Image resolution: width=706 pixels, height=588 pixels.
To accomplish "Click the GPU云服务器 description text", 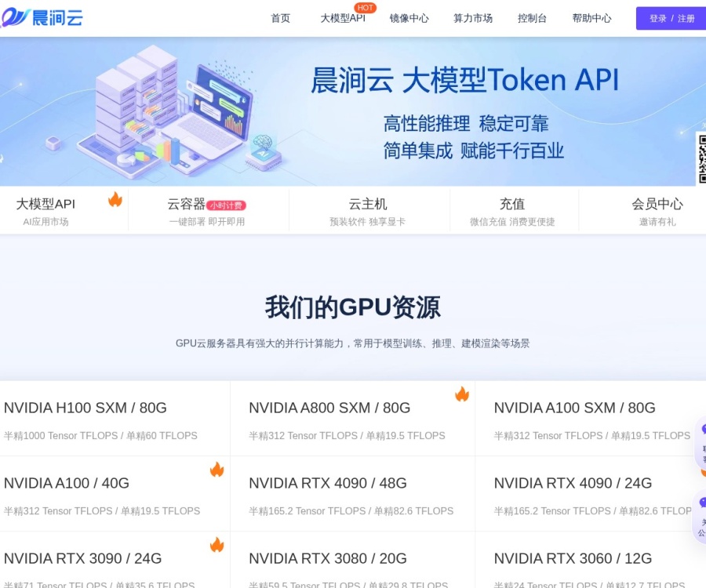I will (x=352, y=343).
